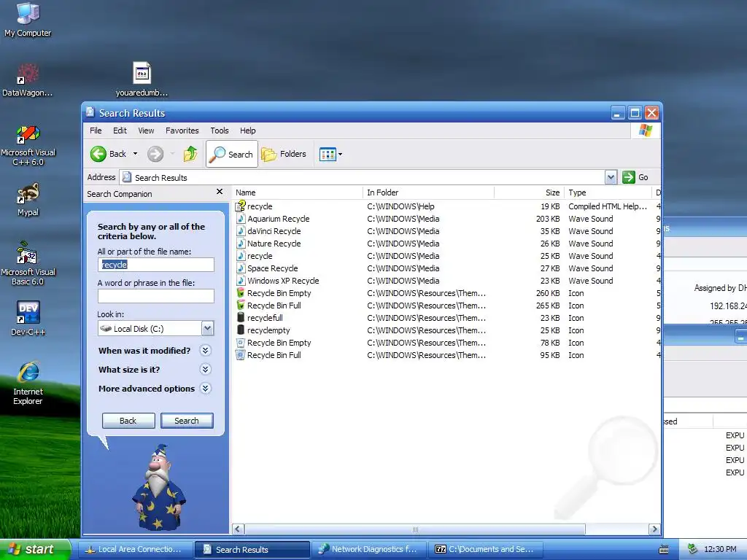747x560 pixels.
Task: Click the file name input field
Action: pyautogui.click(x=156, y=265)
